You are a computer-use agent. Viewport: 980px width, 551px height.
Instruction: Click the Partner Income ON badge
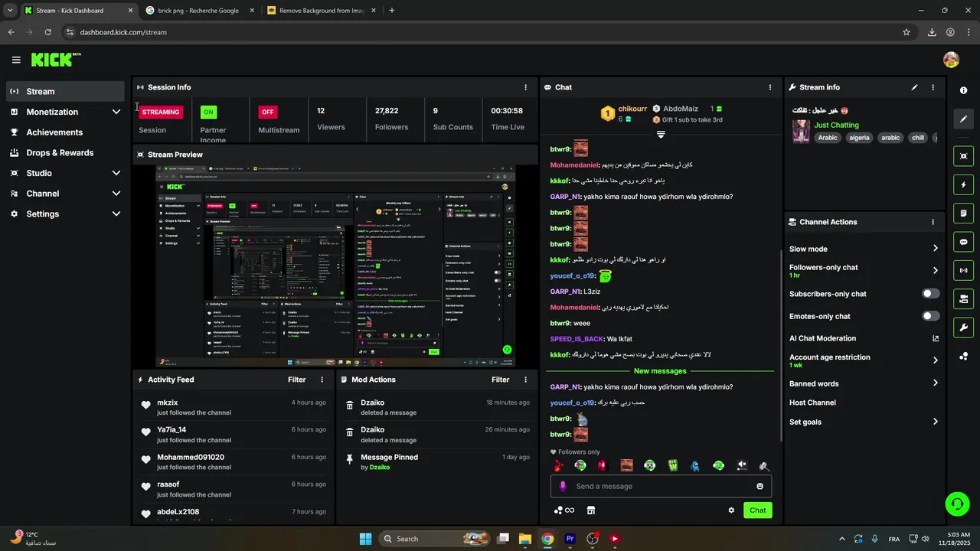click(208, 112)
